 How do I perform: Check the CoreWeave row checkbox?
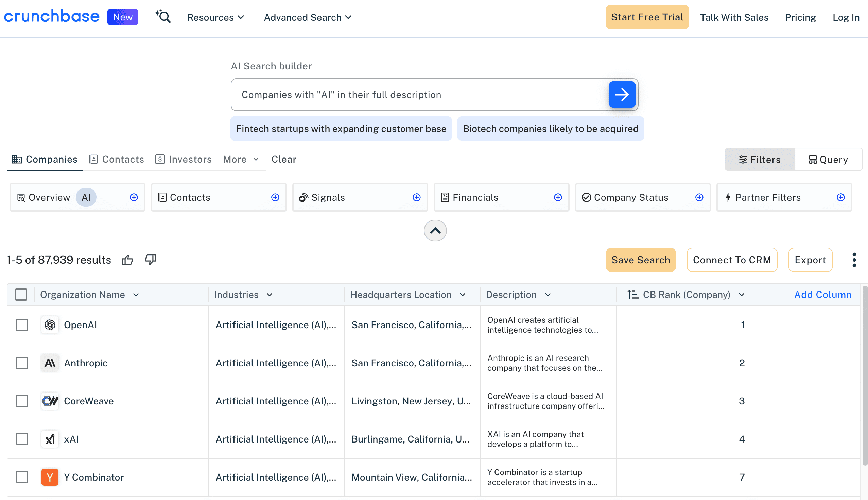22,401
